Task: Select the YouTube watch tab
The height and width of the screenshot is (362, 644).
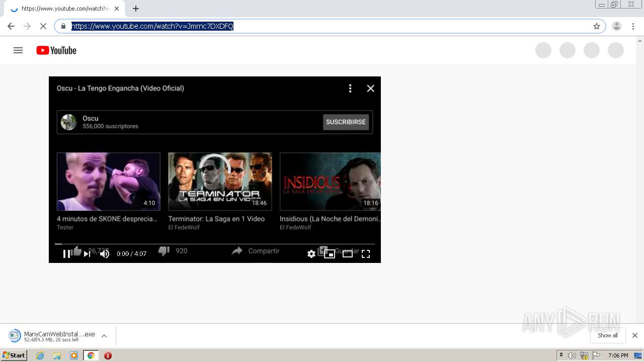Action: point(64,9)
